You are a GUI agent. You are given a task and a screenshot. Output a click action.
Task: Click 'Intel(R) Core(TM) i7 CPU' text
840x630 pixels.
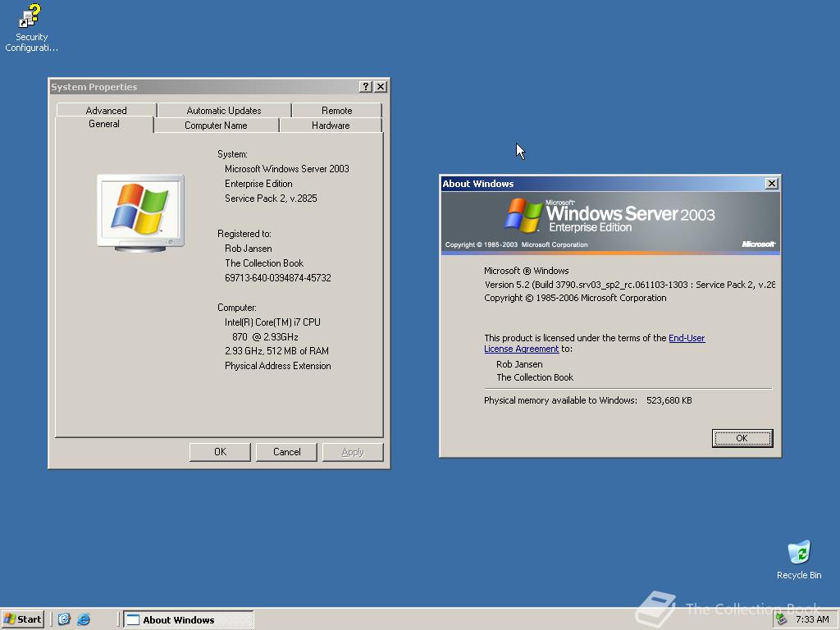coord(272,322)
